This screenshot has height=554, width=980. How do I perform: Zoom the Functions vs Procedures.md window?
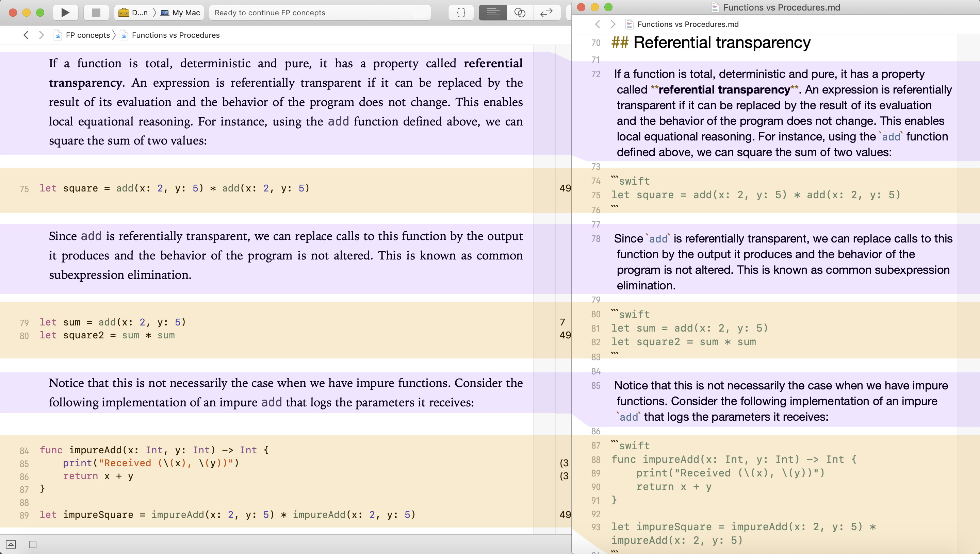tap(608, 7)
